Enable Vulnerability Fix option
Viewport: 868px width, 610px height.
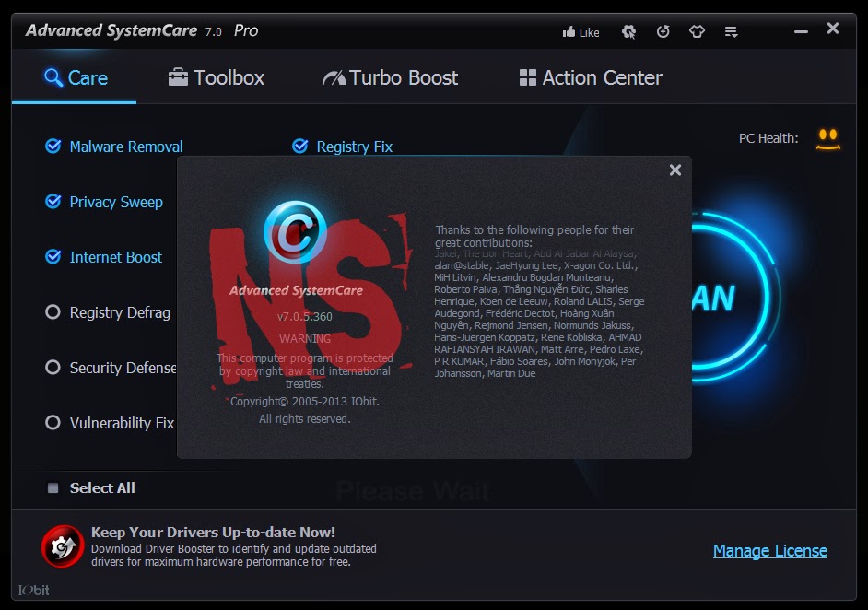click(x=53, y=423)
